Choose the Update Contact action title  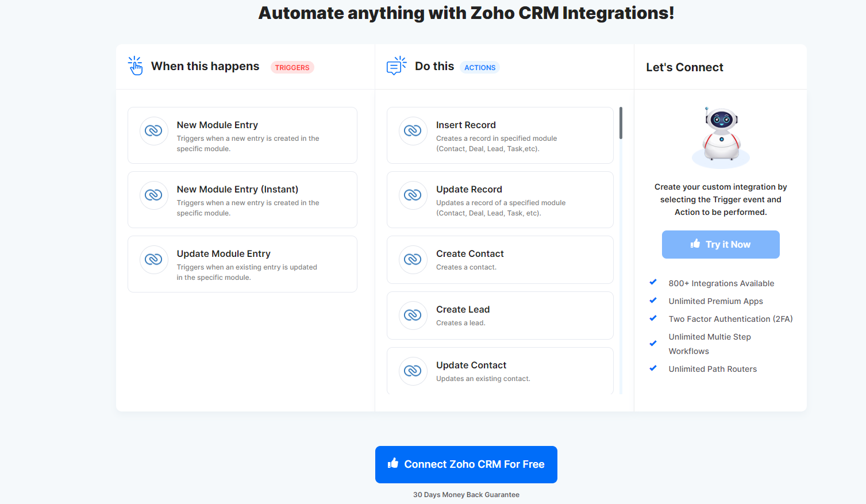pyautogui.click(x=471, y=365)
